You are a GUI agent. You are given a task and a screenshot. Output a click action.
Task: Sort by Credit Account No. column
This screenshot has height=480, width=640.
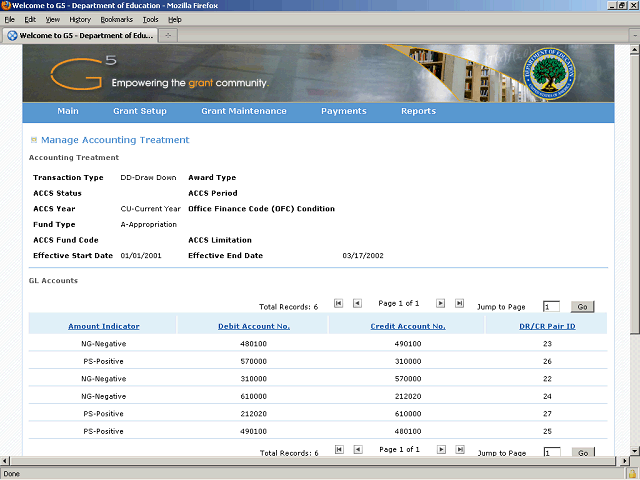click(x=408, y=326)
